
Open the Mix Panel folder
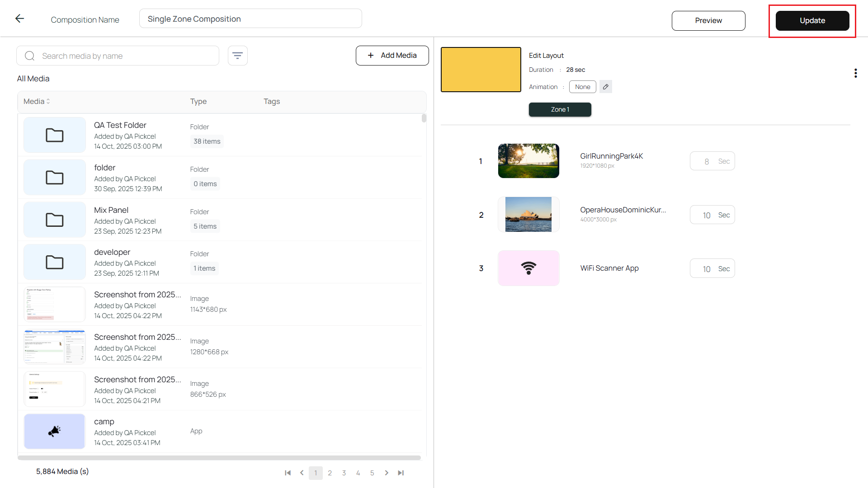55,220
